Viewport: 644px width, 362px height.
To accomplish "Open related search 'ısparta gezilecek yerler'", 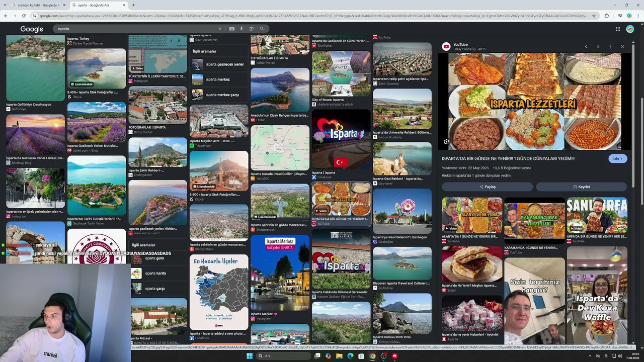I will 219,64.
